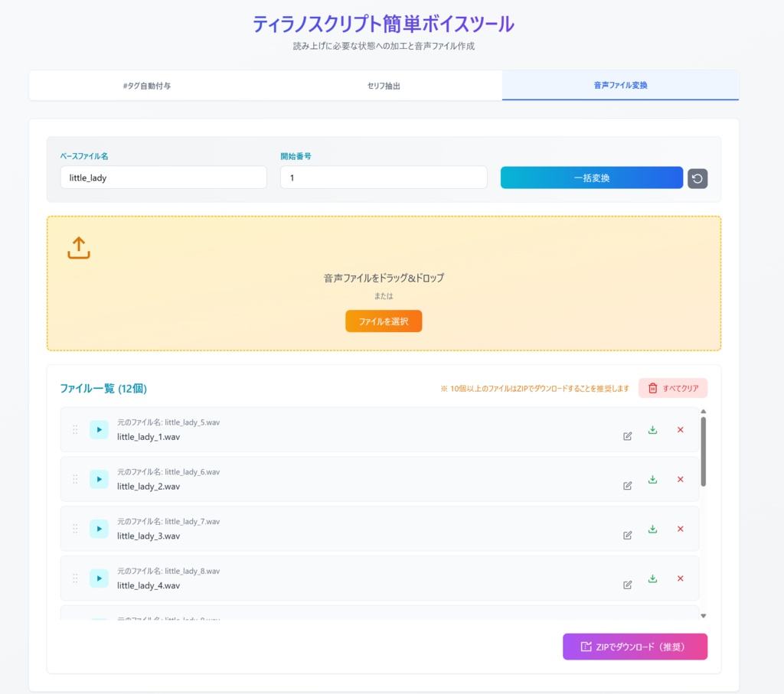Click the reset icon beside 一括変換
Screen dimensions: 784x694
(697, 177)
